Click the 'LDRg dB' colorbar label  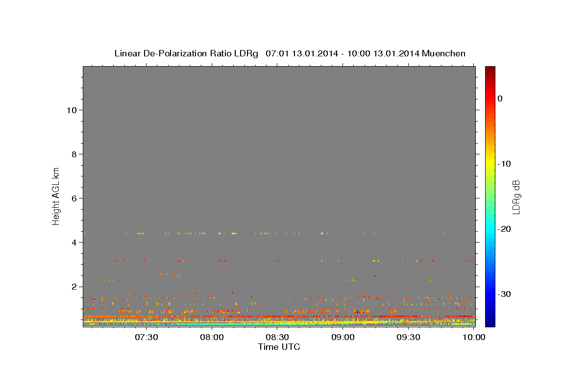tap(515, 196)
